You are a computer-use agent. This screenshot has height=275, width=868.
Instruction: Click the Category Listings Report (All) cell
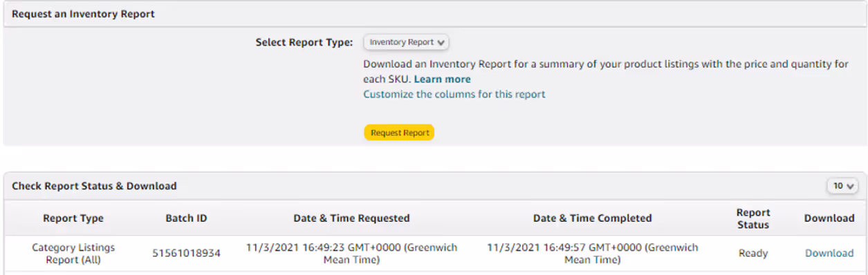[73, 254]
